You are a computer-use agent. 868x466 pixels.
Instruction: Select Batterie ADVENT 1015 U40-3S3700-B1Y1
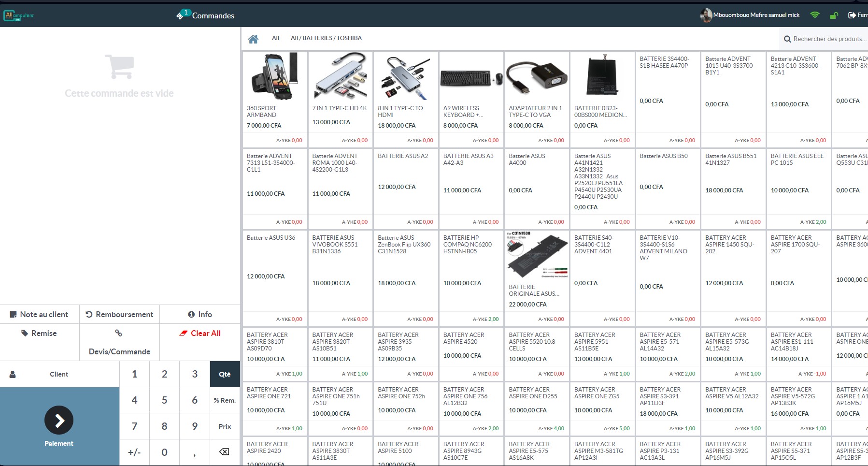tap(733, 99)
